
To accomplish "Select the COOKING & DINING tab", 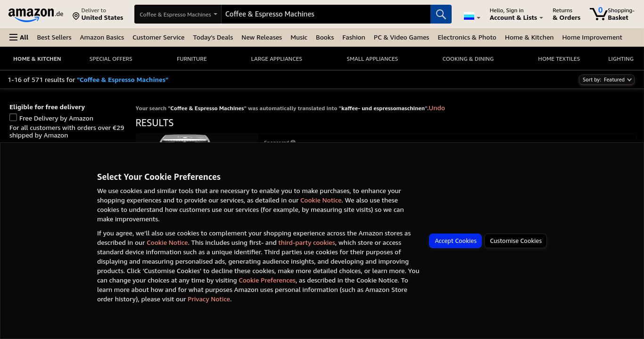I will [x=468, y=59].
